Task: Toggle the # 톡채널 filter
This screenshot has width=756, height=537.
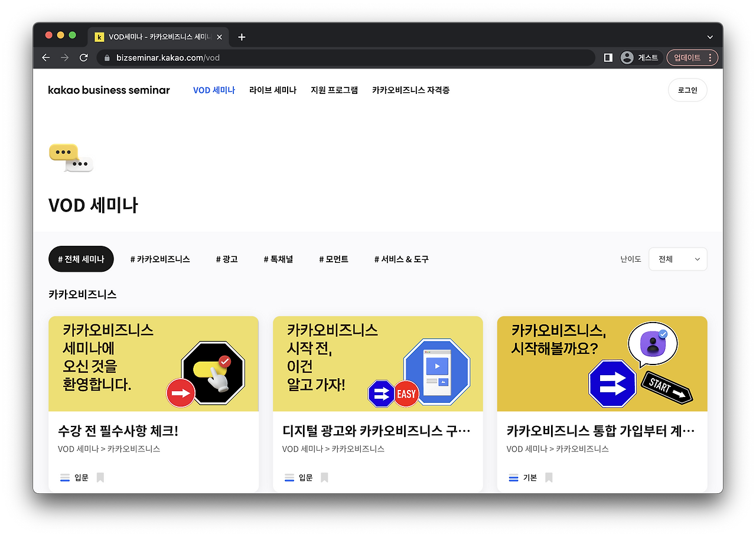Action: pyautogui.click(x=278, y=259)
